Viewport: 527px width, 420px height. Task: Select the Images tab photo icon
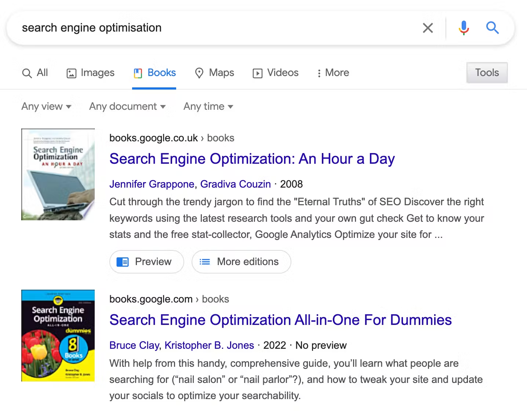71,73
